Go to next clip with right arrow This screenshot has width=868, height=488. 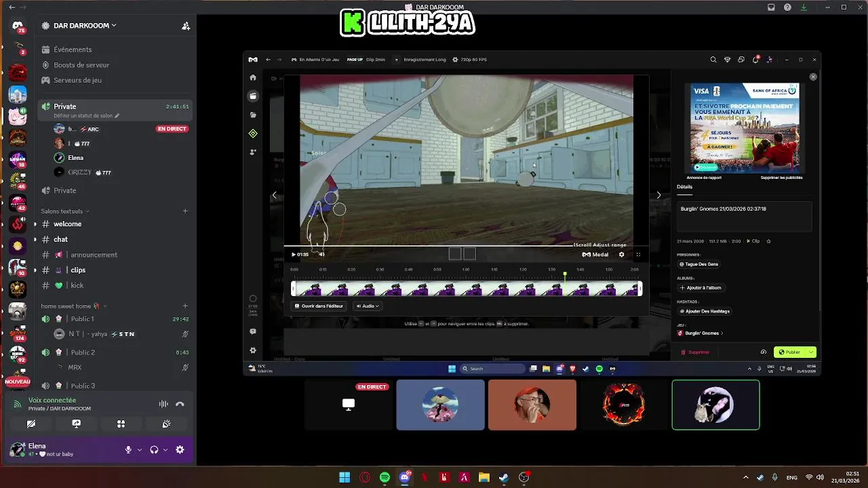point(658,195)
